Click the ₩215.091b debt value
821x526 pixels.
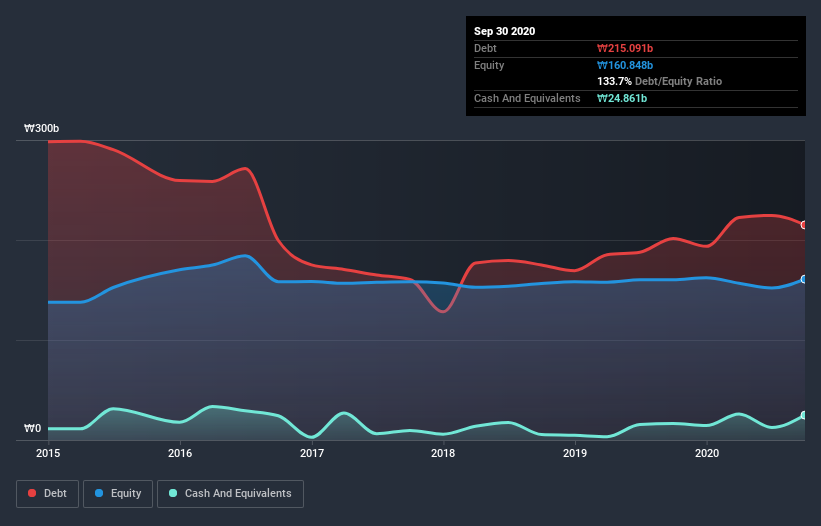625,49
